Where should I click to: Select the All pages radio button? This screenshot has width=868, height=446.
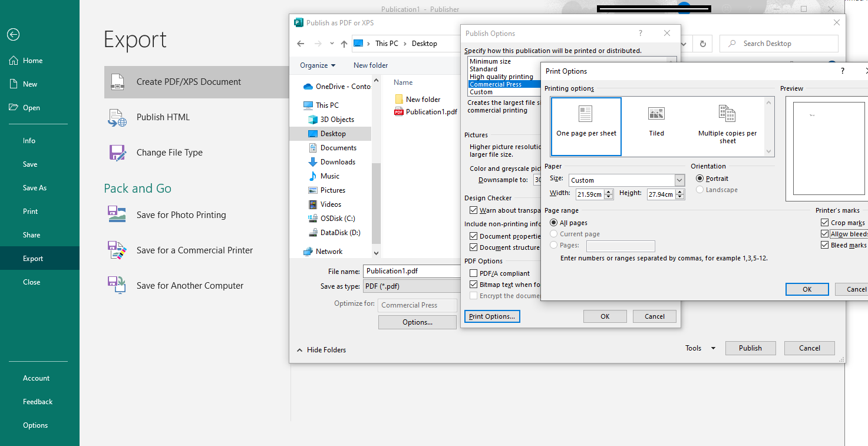point(553,223)
